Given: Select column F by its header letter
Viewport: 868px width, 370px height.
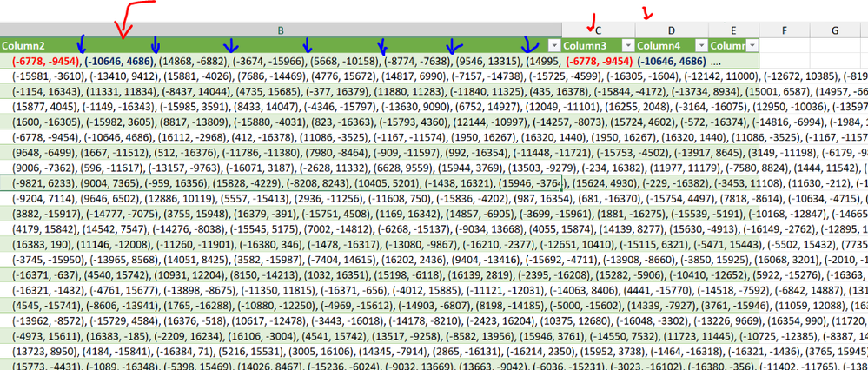Looking at the screenshot, I should coord(785,30).
